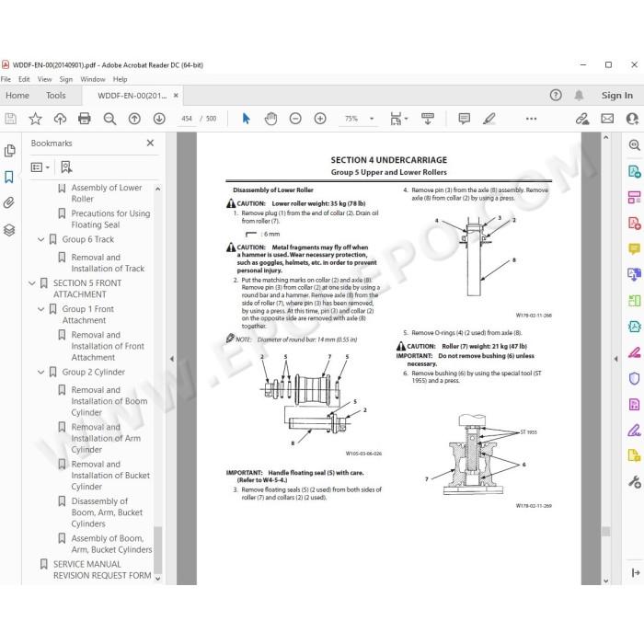Open the Layers panel icon
This screenshot has width=644, height=644.
coord(9,230)
